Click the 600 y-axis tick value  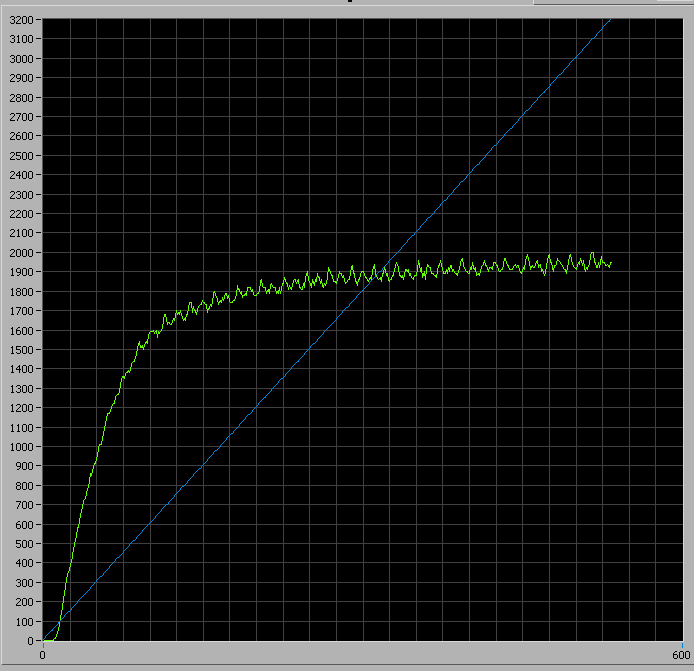tap(24, 525)
